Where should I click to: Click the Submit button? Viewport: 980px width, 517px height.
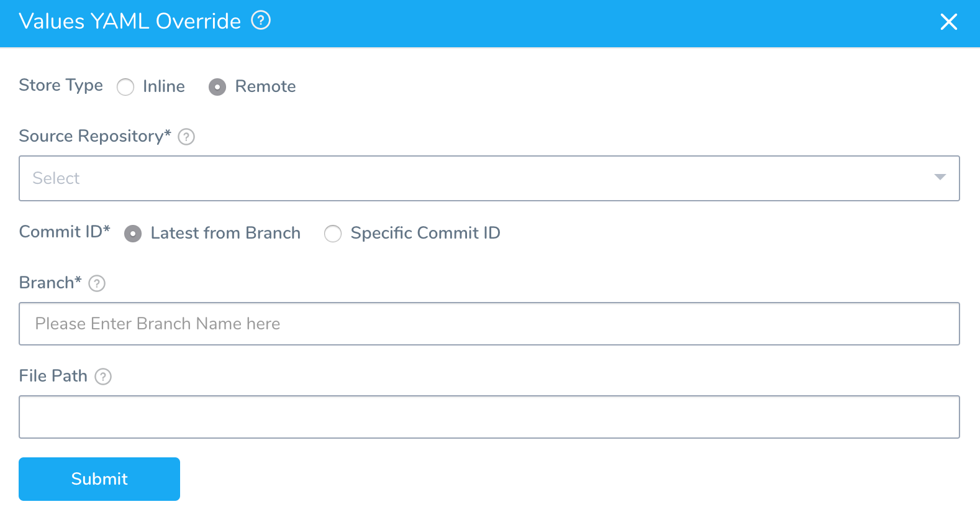tap(99, 479)
